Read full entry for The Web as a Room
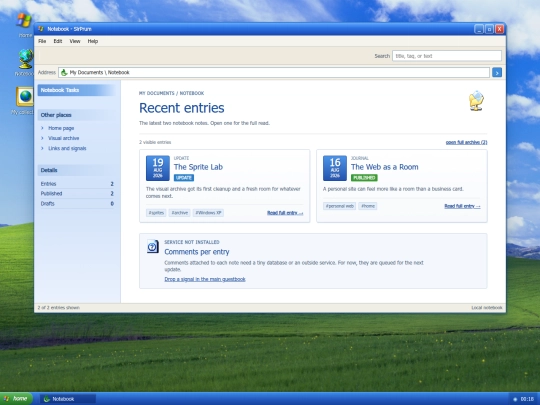540x405 pixels. click(x=462, y=206)
